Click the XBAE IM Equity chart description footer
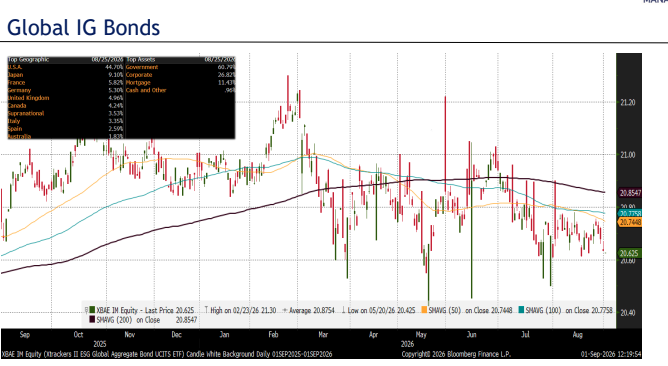668x366 pixels. point(167,354)
